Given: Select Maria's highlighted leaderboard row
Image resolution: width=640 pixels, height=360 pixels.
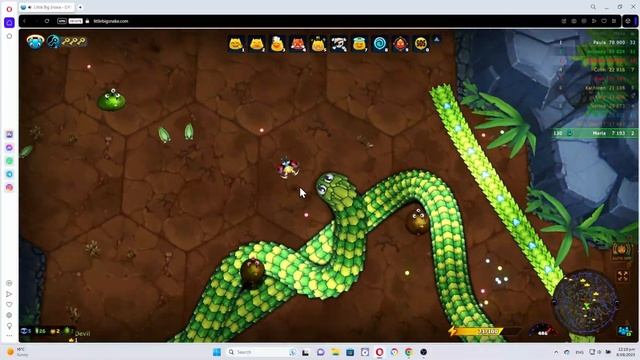Looking at the screenshot, I should click(595, 133).
